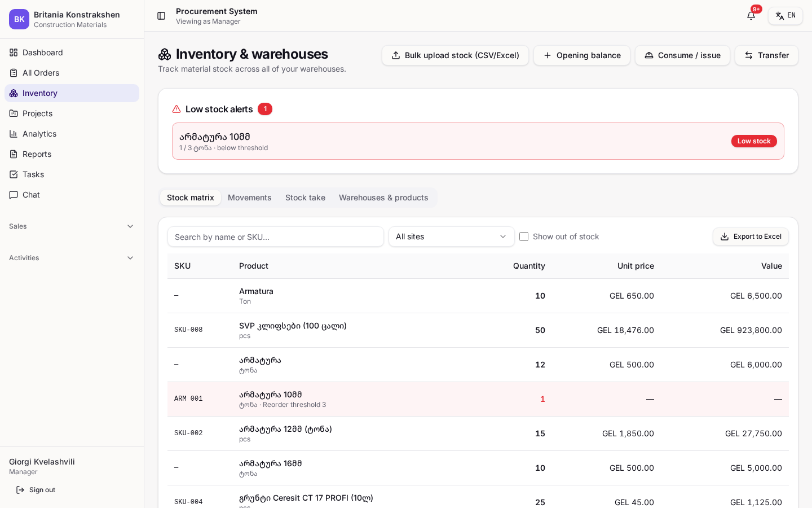This screenshot has height=508, width=812.
Task: Toggle the sidebar panel icon
Action: [x=161, y=16]
